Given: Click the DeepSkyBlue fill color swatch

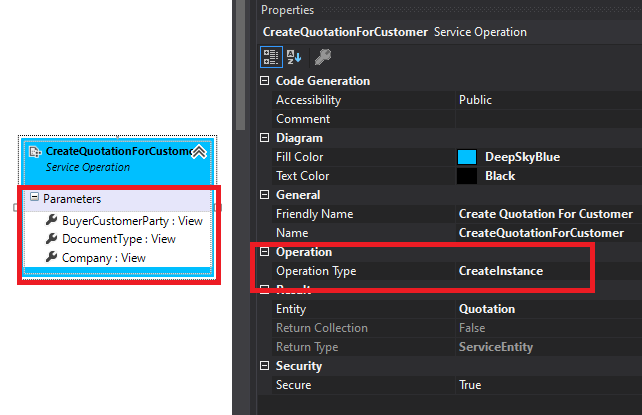Looking at the screenshot, I should click(x=467, y=157).
